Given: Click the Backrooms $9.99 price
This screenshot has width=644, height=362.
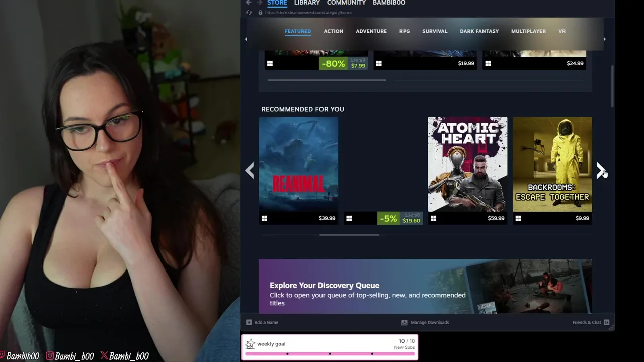Looking at the screenshot, I should click(582, 218).
